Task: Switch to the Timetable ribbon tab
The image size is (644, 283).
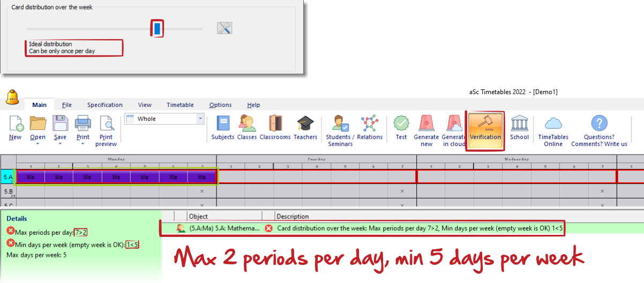Action: point(180,105)
